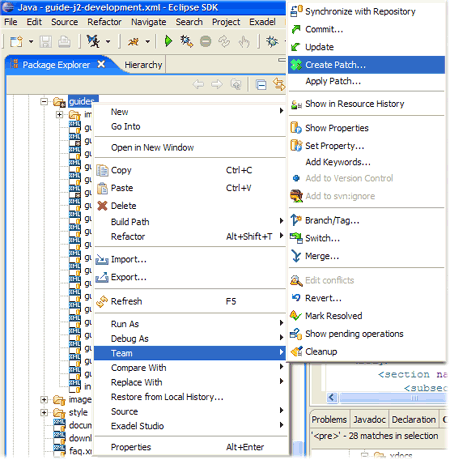The image size is (450, 460).
Task: Click the Revert icon
Action: 296,298
